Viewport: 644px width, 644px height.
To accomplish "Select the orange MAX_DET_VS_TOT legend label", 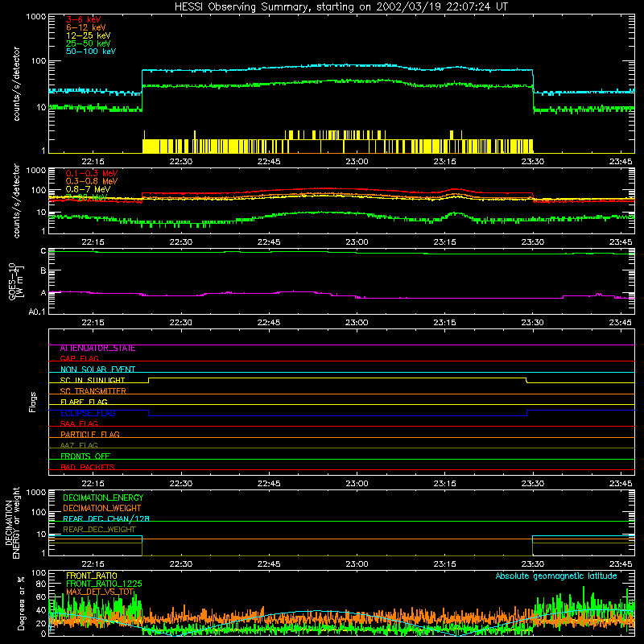I will point(100,592).
